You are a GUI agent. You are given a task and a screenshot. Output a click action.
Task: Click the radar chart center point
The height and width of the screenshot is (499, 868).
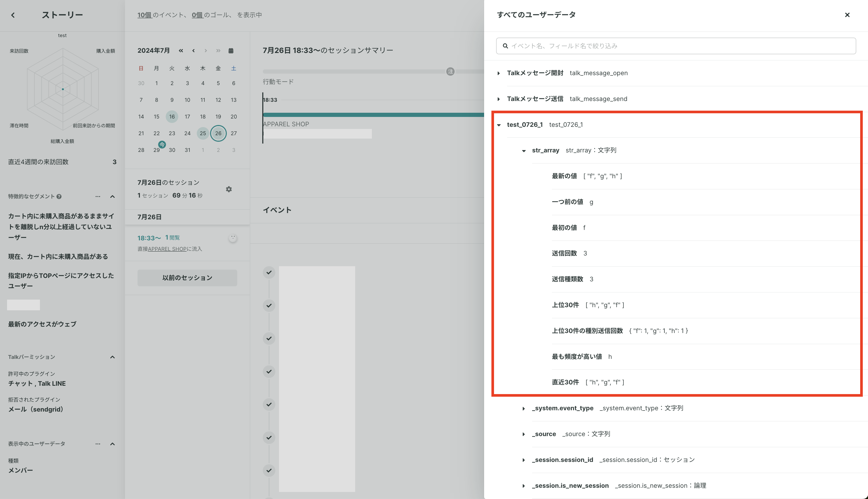tap(63, 89)
